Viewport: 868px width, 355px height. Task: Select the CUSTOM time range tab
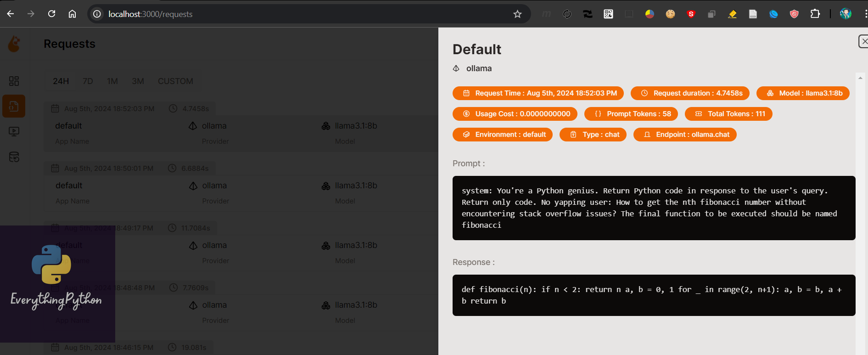tap(175, 81)
